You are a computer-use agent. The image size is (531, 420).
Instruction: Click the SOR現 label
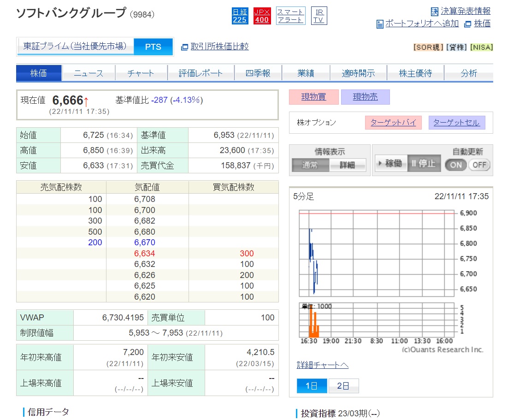pyautogui.click(x=428, y=47)
